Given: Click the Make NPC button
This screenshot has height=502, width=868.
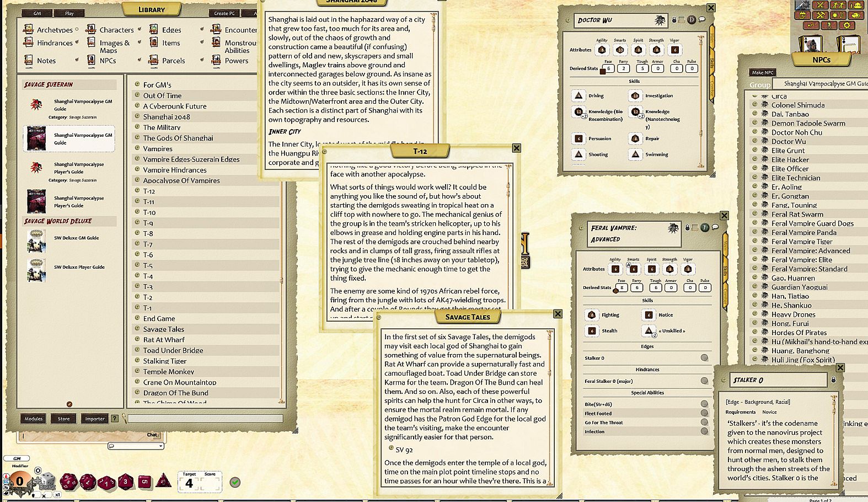Looking at the screenshot, I should [x=763, y=72].
